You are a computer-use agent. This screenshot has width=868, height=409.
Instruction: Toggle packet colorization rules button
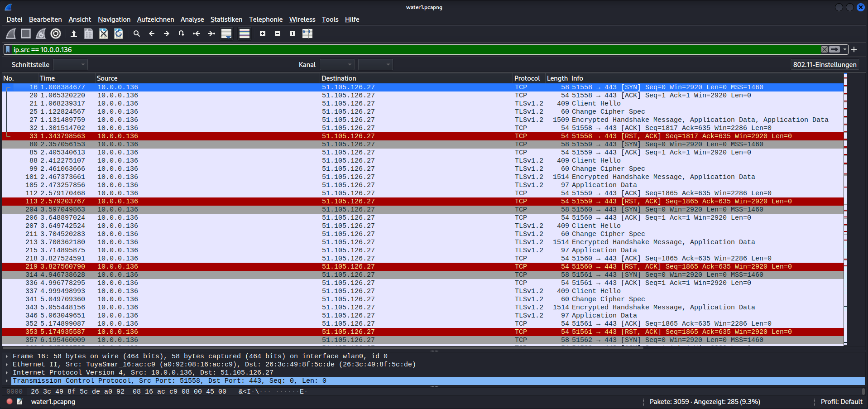pyautogui.click(x=245, y=34)
